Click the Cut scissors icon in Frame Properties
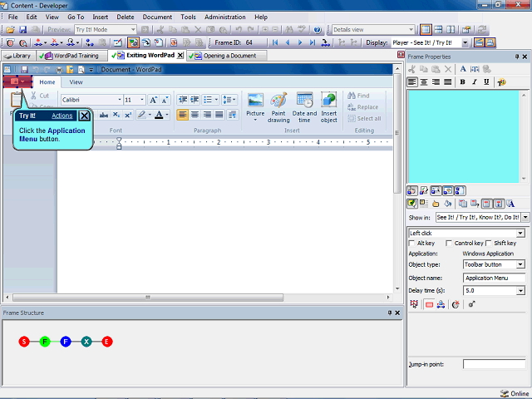This screenshot has height=399, width=532. pyautogui.click(x=412, y=69)
